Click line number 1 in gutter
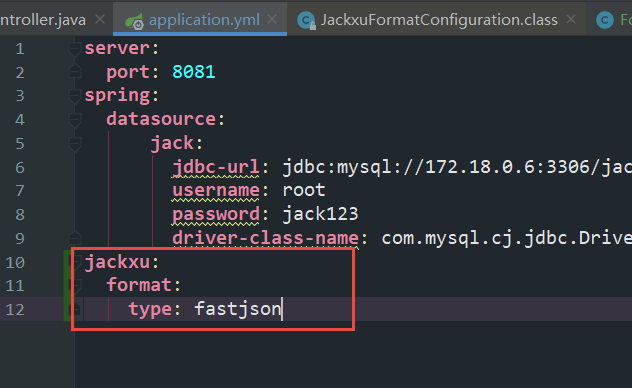 point(20,49)
